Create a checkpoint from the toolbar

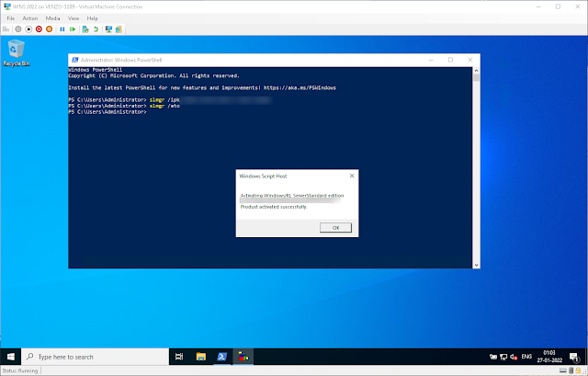[x=85, y=29]
